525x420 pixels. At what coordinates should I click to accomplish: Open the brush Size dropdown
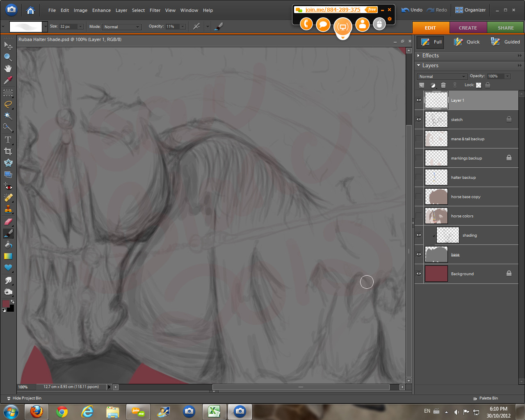point(80,27)
